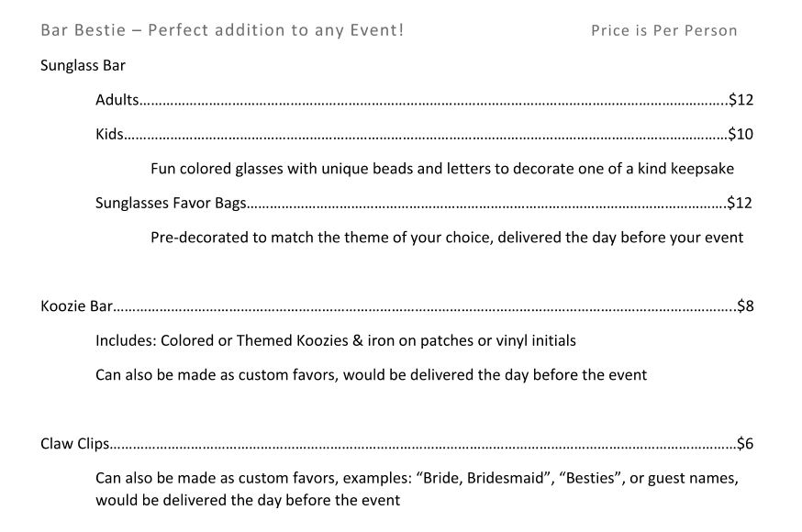This screenshot has width=802, height=532.
Task: Click the "Adults" line label
Action: coord(118,100)
